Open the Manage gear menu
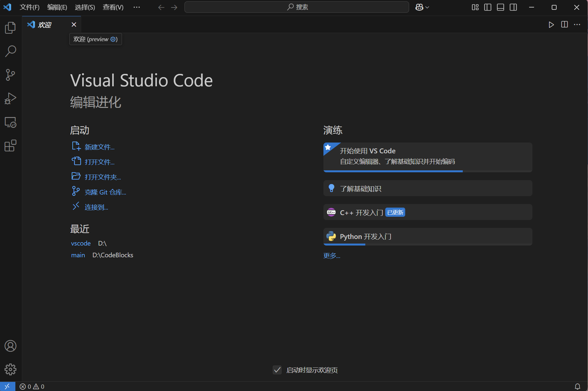Screen dimensions: 588x391 coord(10,369)
